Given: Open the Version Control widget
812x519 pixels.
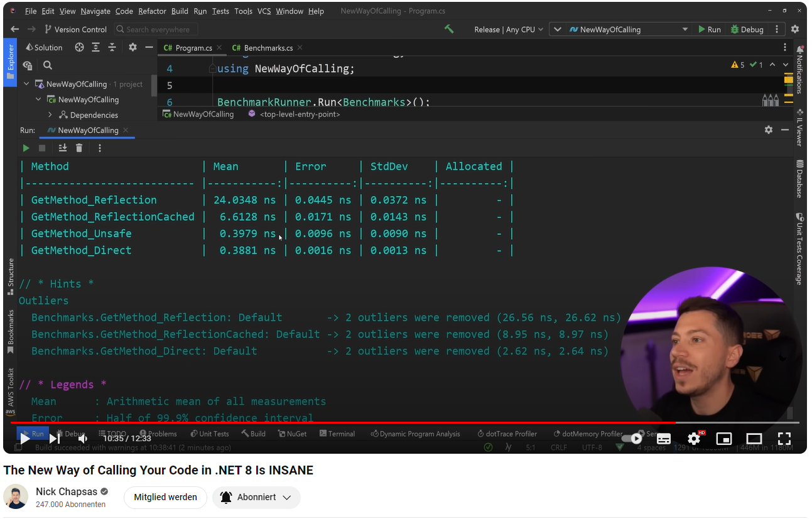Looking at the screenshot, I should 75,29.
